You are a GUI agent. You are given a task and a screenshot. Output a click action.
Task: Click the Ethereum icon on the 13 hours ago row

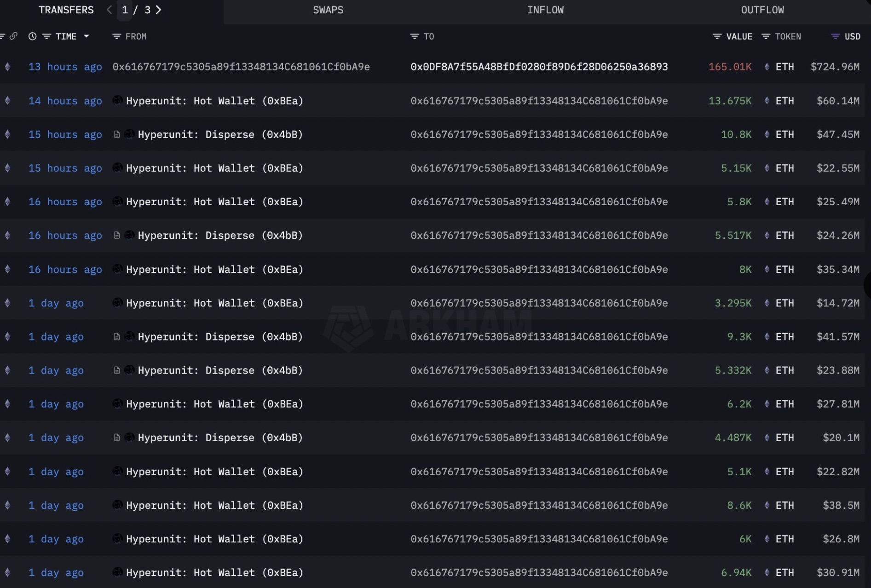7,67
